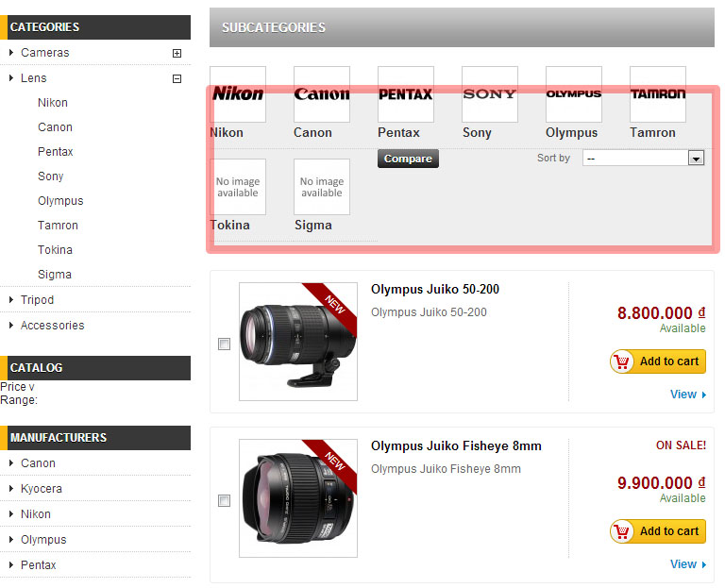Screen dimensions: 725x588
Task: Open the Pentax subcategory text link
Action: click(x=398, y=133)
